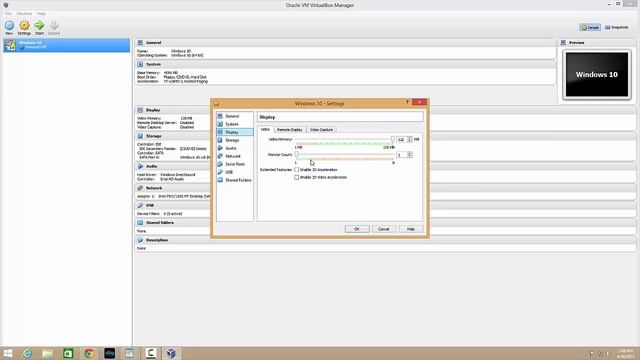Click the settings dialog help question mark
The height and width of the screenshot is (360, 640).
pyautogui.click(x=407, y=102)
